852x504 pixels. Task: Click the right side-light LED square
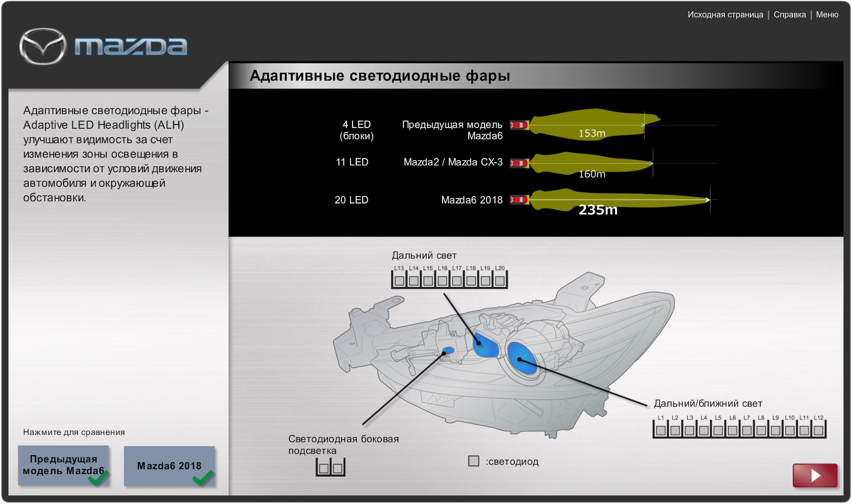[338, 469]
